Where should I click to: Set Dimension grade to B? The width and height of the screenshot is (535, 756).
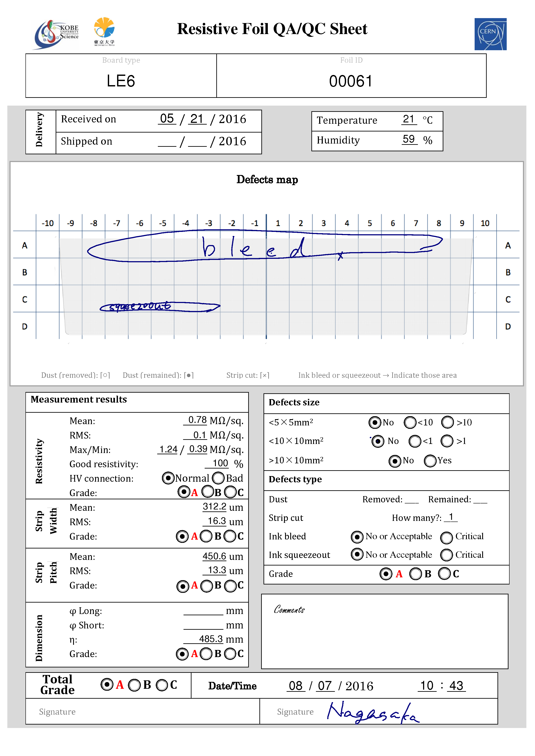coord(206,654)
